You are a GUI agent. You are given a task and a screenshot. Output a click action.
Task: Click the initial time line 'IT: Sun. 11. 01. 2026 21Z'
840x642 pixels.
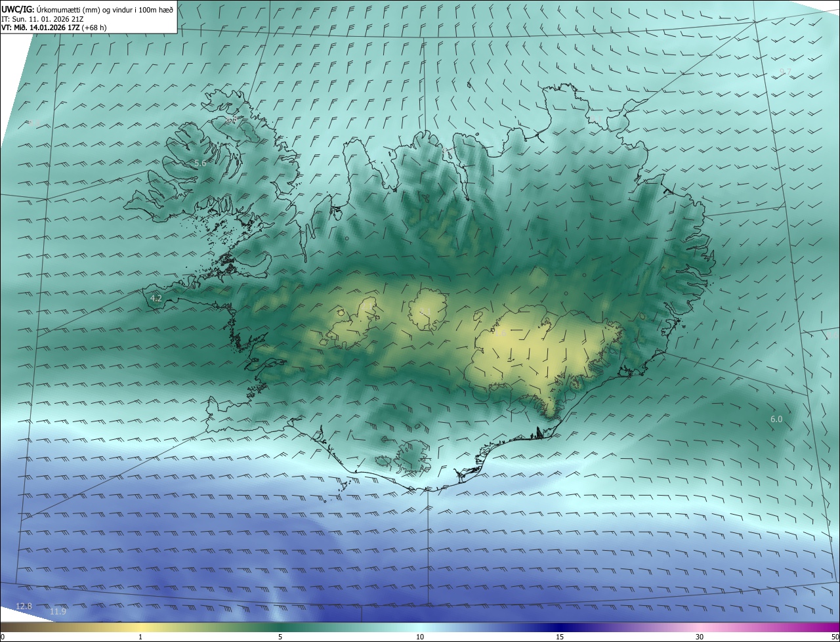(42, 18)
